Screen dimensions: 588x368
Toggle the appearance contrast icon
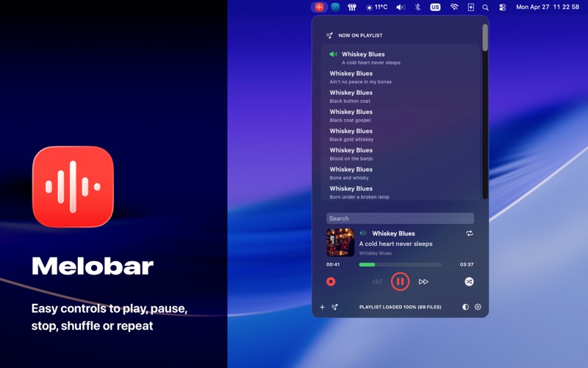[x=465, y=307]
